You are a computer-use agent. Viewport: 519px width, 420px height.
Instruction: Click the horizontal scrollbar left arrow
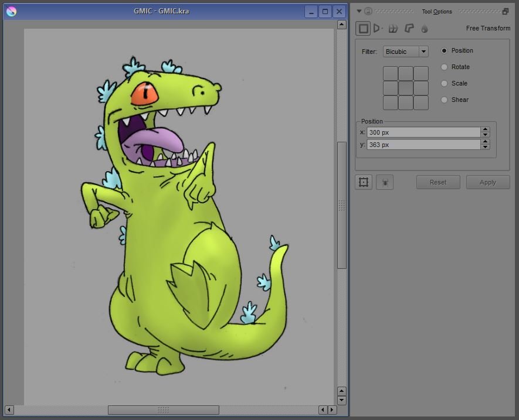pyautogui.click(x=9, y=409)
